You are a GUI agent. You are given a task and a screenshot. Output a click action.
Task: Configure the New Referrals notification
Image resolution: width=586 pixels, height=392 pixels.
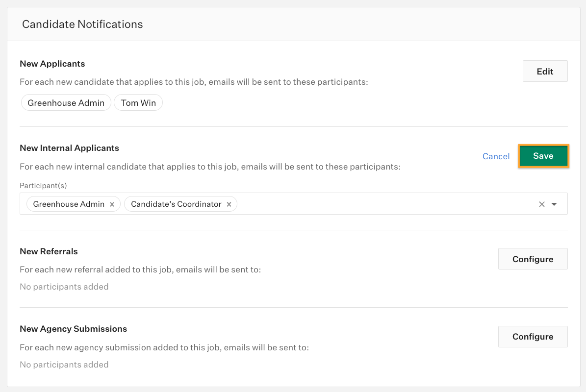[x=533, y=259]
